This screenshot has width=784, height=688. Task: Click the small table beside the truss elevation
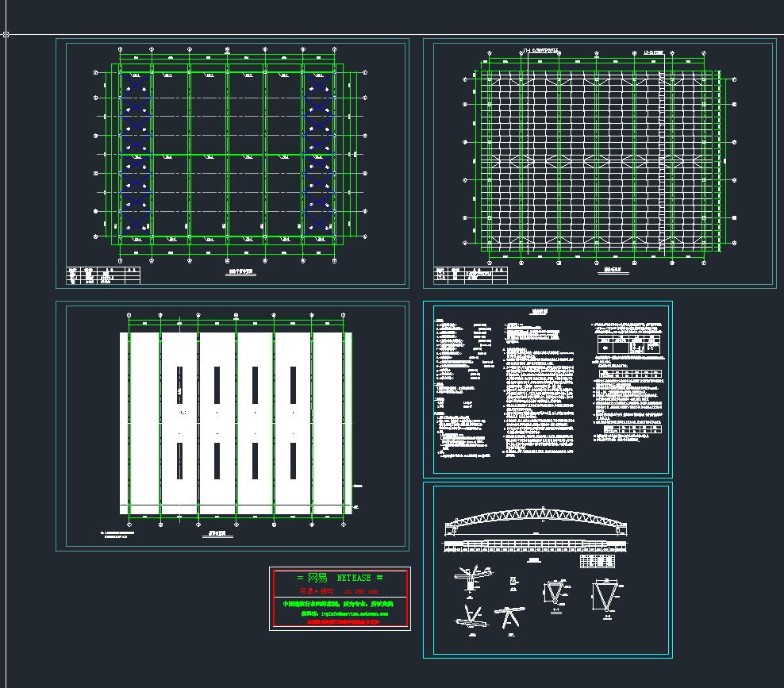pyautogui.click(x=597, y=561)
